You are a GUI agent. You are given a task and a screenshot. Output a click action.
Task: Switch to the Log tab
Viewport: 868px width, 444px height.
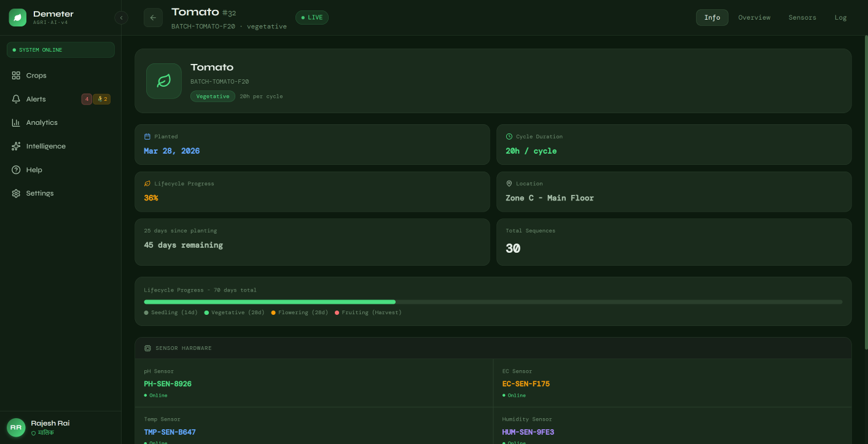840,17
